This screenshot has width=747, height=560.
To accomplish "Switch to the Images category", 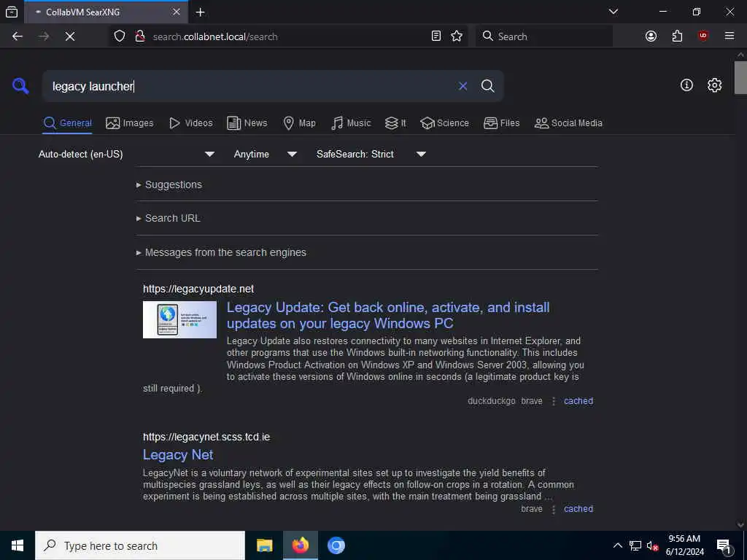I will tap(130, 123).
